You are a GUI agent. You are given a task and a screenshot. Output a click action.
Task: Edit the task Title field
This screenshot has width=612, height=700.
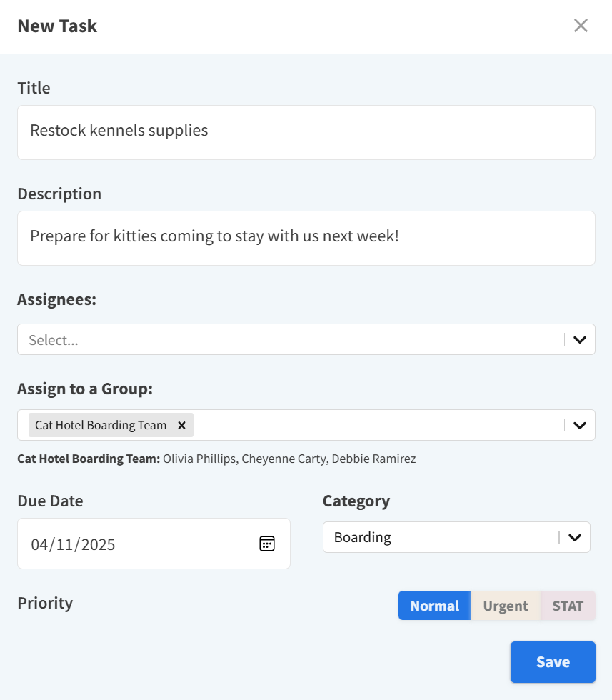point(306,132)
